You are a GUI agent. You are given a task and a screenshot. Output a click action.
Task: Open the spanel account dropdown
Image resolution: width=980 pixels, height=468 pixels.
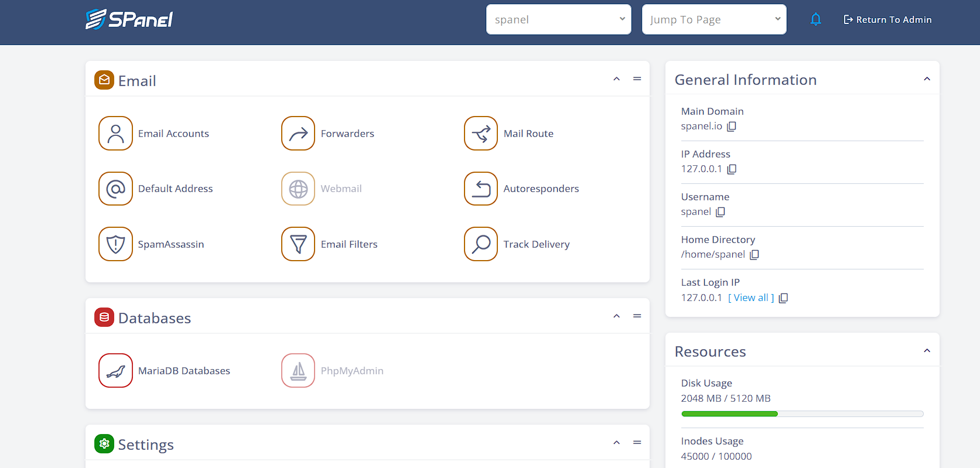(559, 19)
